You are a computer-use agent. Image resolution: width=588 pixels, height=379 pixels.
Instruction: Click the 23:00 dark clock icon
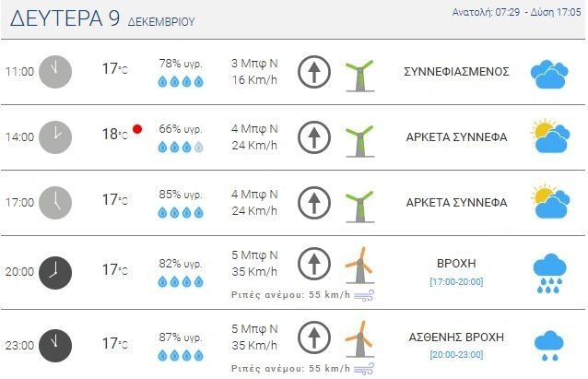pyautogui.click(x=55, y=345)
